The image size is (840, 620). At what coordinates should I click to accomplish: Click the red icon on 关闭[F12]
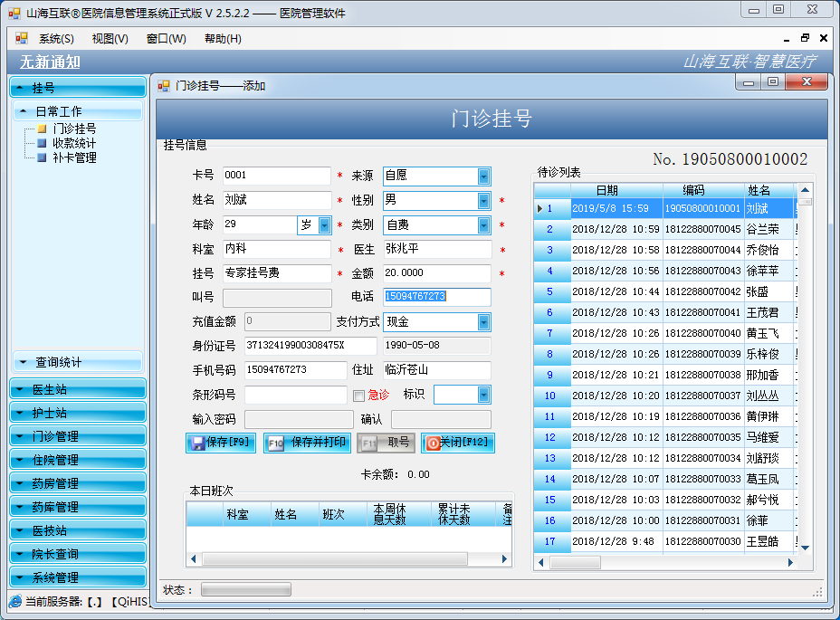(432, 444)
